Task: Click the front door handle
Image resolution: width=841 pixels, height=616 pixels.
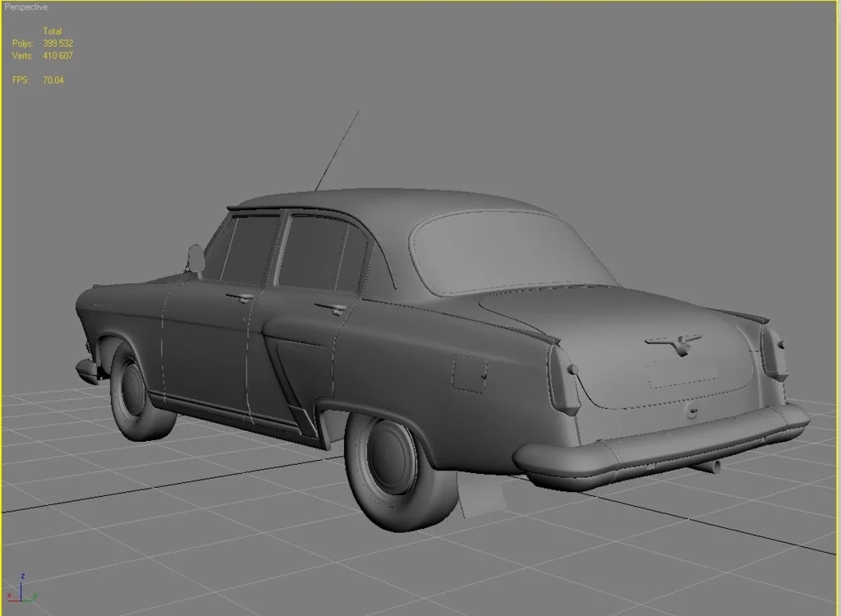Action: [x=240, y=297]
